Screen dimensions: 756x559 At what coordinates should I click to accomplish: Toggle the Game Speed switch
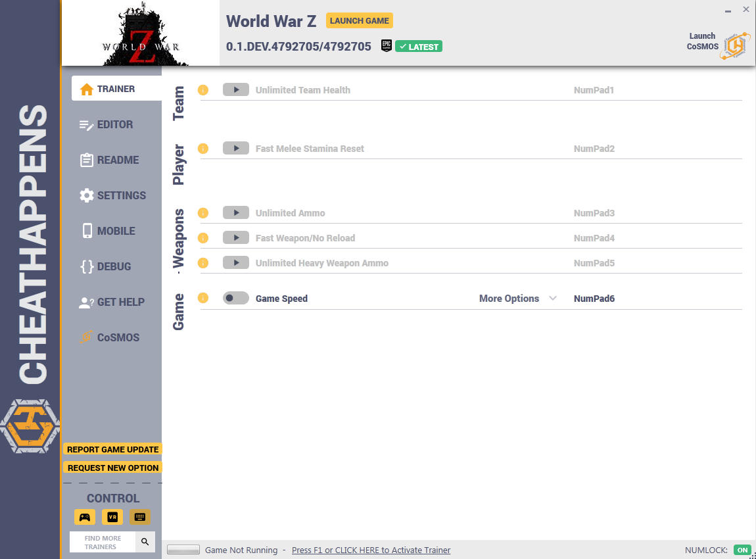pos(235,299)
